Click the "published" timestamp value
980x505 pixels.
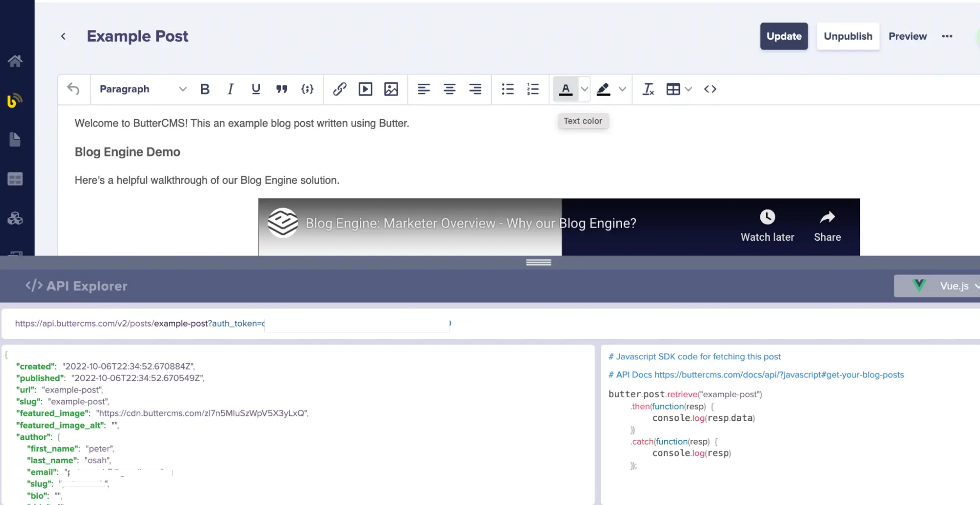coord(138,378)
